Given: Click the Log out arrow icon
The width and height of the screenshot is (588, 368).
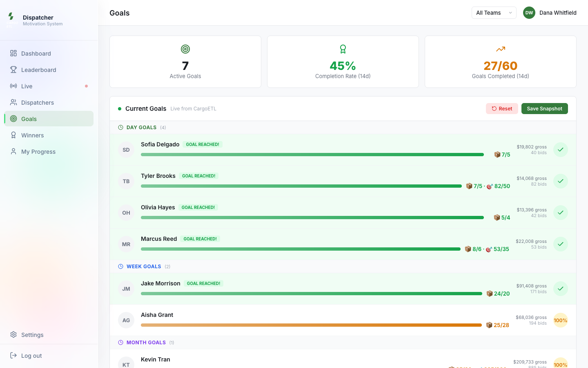Looking at the screenshot, I should pyautogui.click(x=13, y=355).
